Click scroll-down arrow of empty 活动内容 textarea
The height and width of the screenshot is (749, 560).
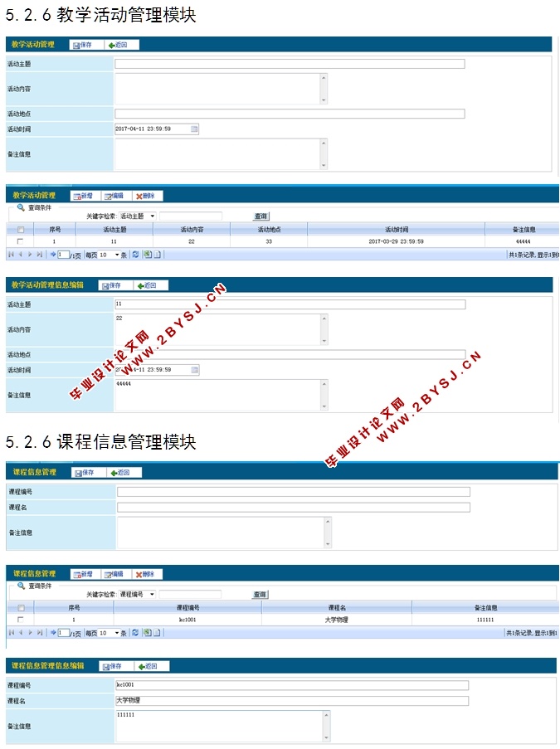click(324, 100)
